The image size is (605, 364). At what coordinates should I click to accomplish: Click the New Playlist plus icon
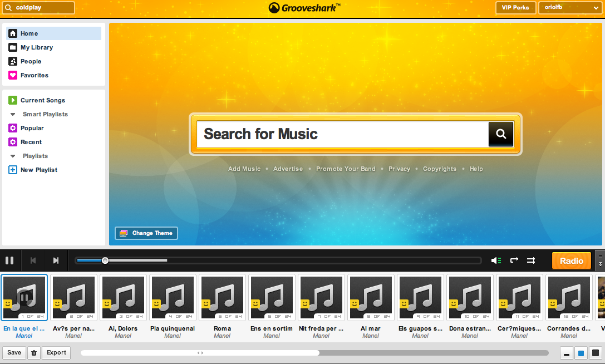(13, 170)
